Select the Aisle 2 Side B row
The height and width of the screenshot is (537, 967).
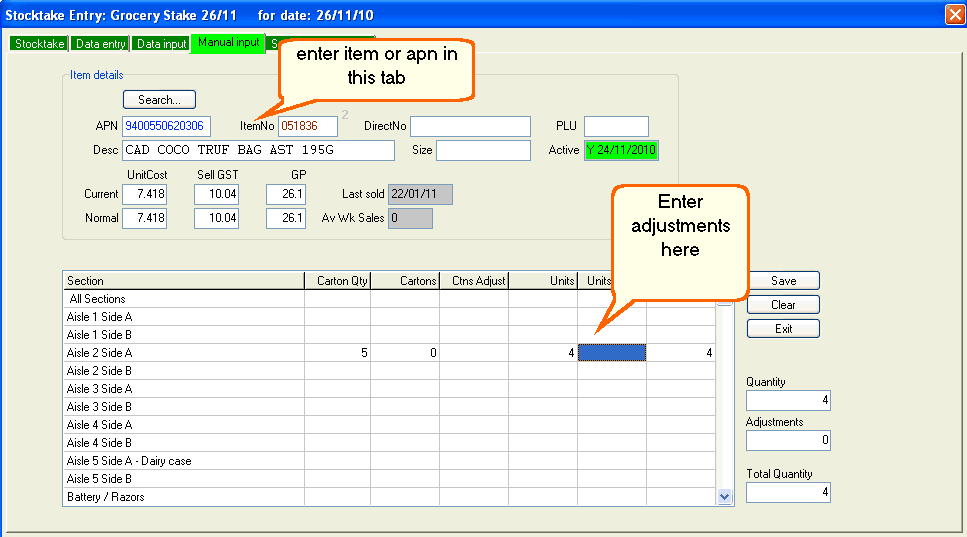(x=389, y=371)
